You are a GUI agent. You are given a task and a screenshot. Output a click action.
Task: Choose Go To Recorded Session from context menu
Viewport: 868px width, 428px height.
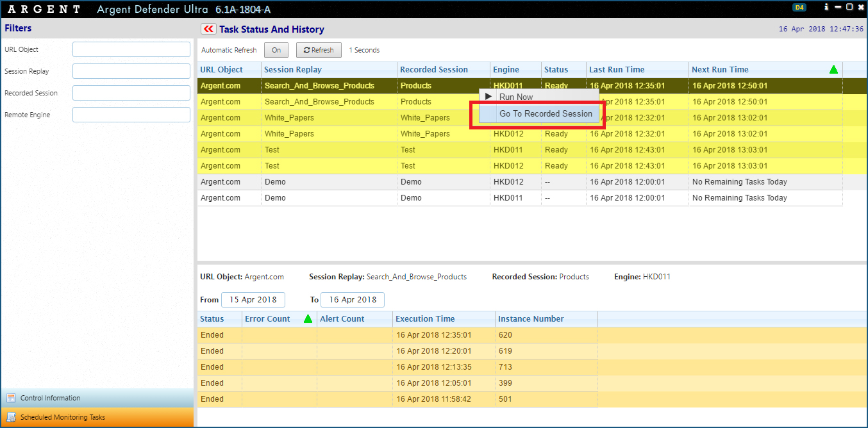coord(545,113)
